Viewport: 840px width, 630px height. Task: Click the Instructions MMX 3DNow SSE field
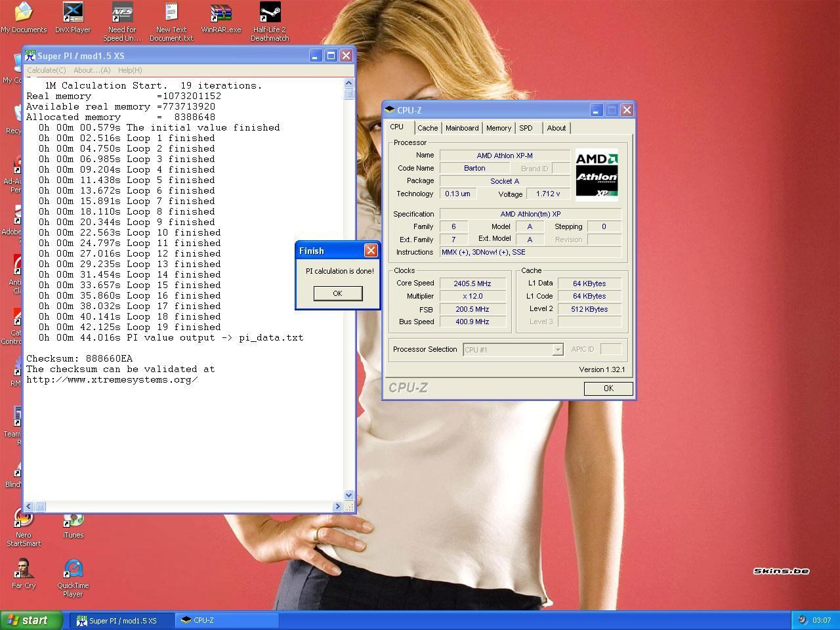point(530,252)
